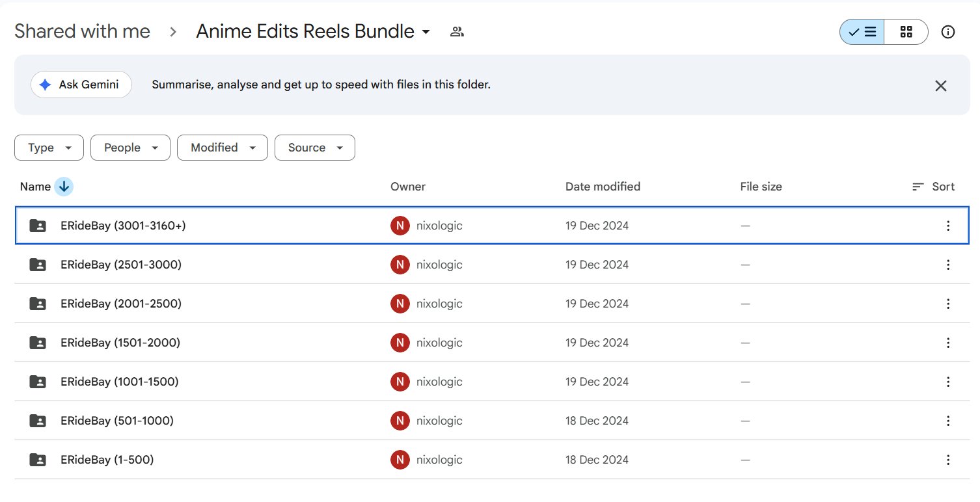Switch to grid layout view
Image resolution: width=980 pixels, height=502 pixels.
pyautogui.click(x=906, y=32)
